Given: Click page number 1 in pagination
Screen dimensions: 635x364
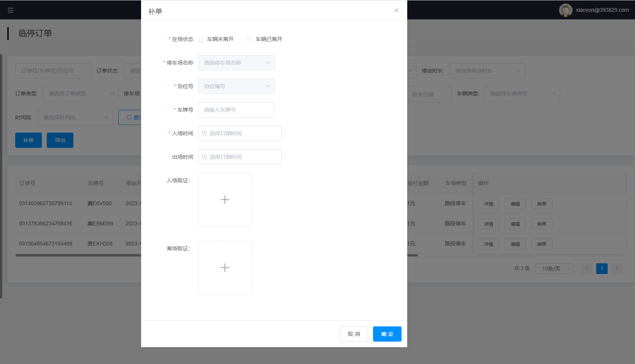Looking at the screenshot, I should 602,269.
